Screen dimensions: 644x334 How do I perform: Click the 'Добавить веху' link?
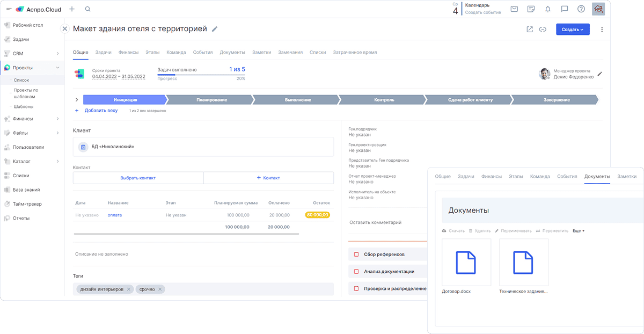click(101, 111)
